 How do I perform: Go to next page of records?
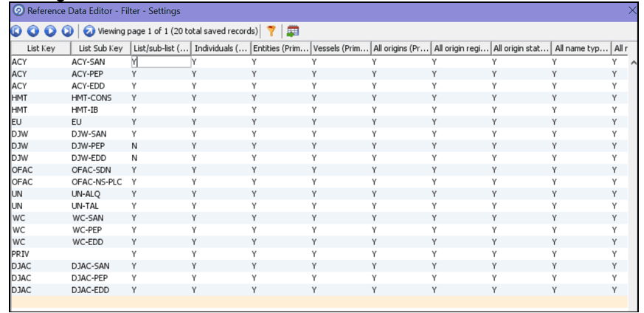coord(50,31)
